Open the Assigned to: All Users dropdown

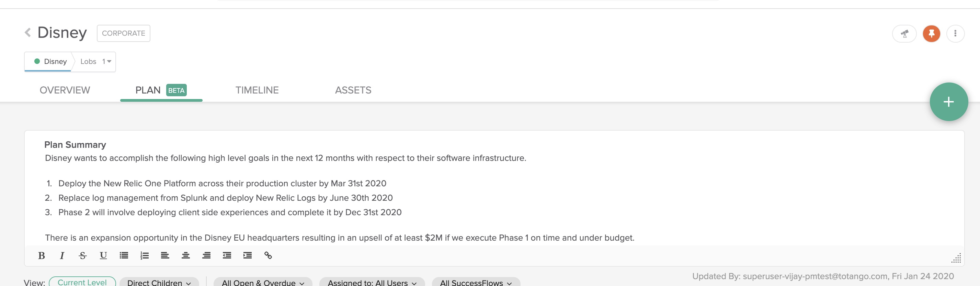(372, 283)
